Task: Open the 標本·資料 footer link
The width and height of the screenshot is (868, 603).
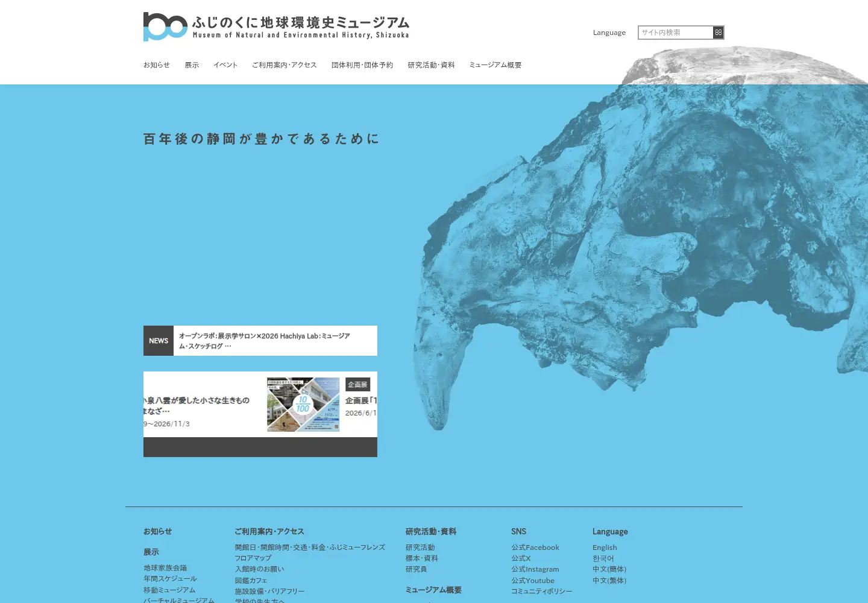Action: (x=422, y=558)
